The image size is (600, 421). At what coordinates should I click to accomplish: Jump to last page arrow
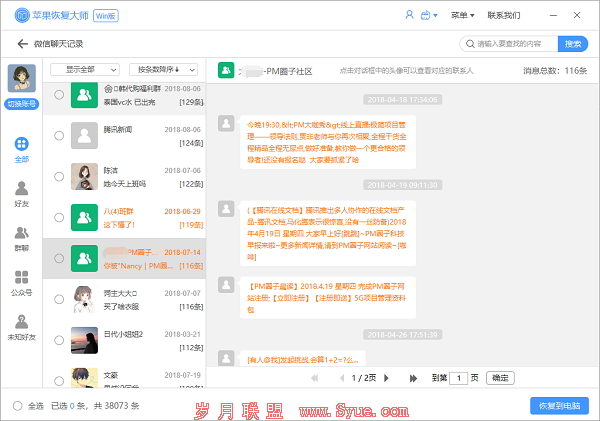(413, 378)
